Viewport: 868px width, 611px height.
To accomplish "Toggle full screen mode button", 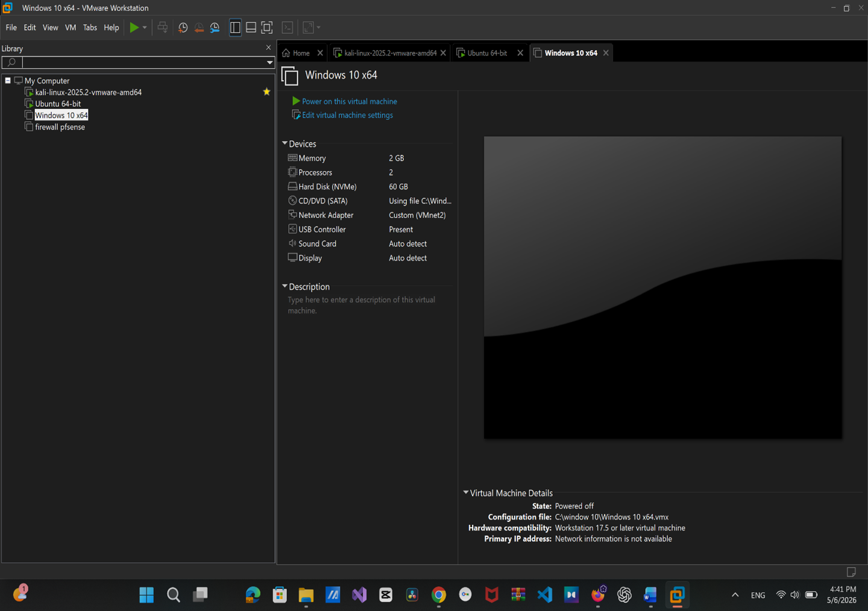I will click(x=267, y=28).
